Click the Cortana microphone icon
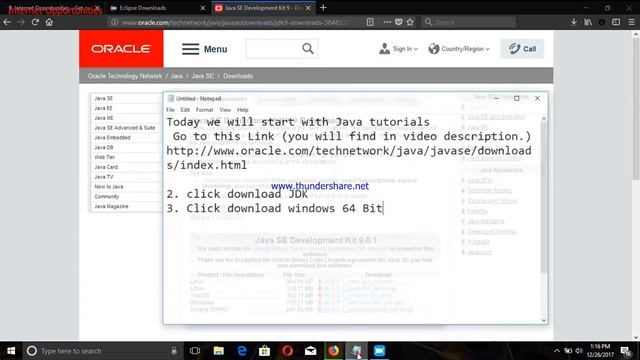The width and height of the screenshot is (640, 360). click(174, 351)
